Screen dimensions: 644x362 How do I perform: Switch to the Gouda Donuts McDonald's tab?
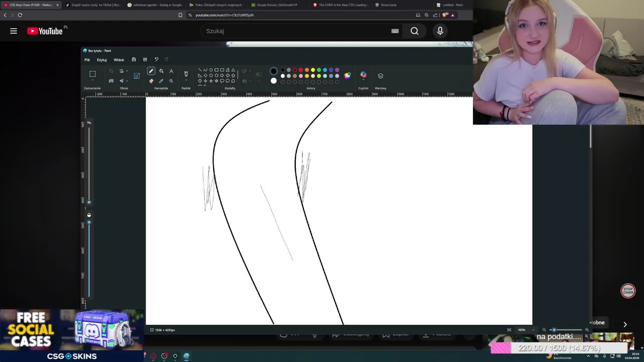click(277, 5)
